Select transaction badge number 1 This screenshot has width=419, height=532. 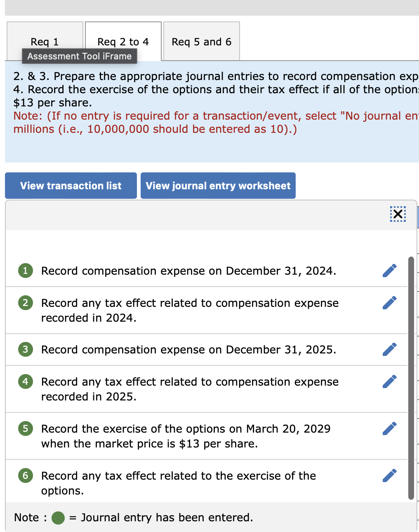25,271
